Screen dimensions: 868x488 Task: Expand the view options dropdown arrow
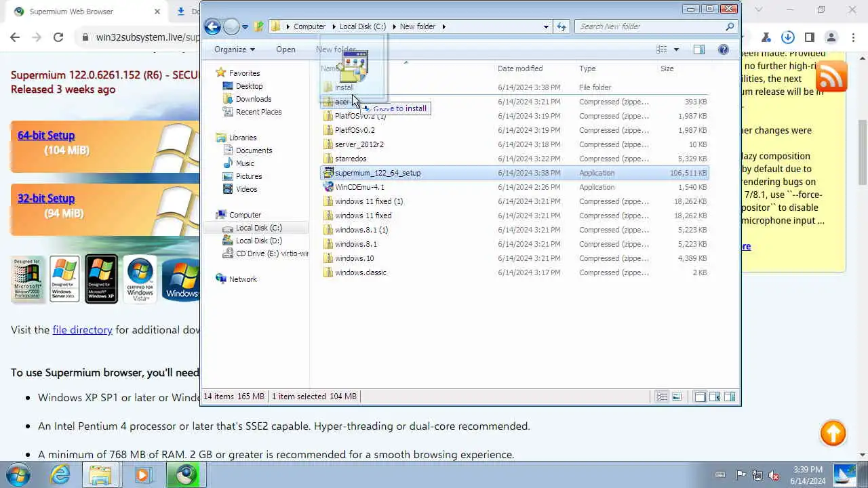coord(676,49)
